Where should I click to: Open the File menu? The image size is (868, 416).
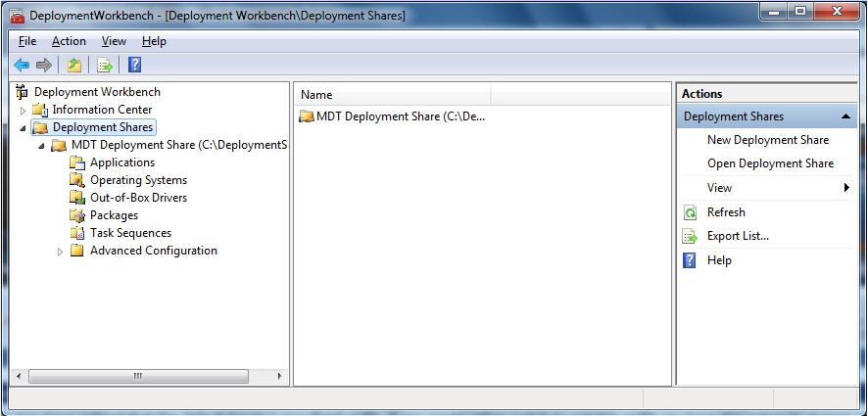27,41
